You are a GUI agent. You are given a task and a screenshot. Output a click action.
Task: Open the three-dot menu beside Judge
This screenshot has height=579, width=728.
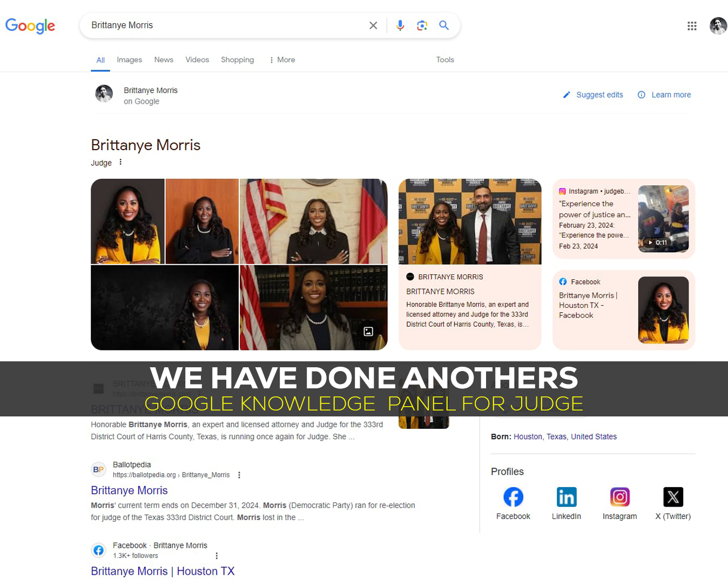(x=120, y=162)
